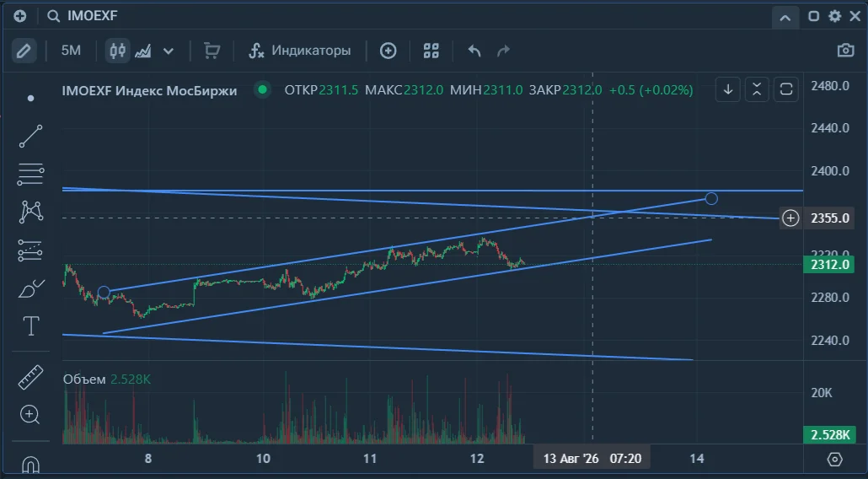Add a new widget with the plus icon

coord(20,16)
